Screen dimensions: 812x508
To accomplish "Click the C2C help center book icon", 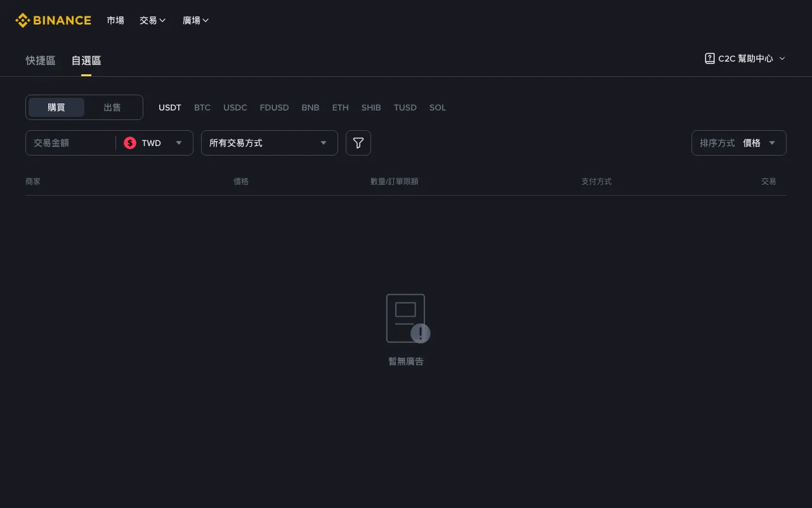I will (710, 58).
